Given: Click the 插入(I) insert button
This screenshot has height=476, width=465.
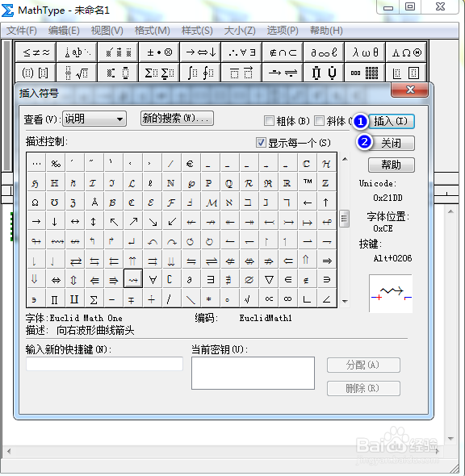Looking at the screenshot, I should coord(392,122).
